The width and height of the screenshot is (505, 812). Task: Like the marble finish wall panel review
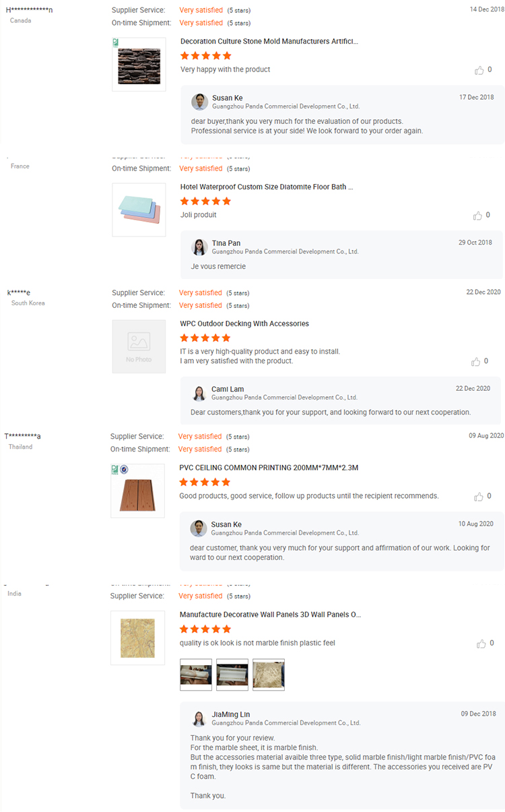point(481,644)
